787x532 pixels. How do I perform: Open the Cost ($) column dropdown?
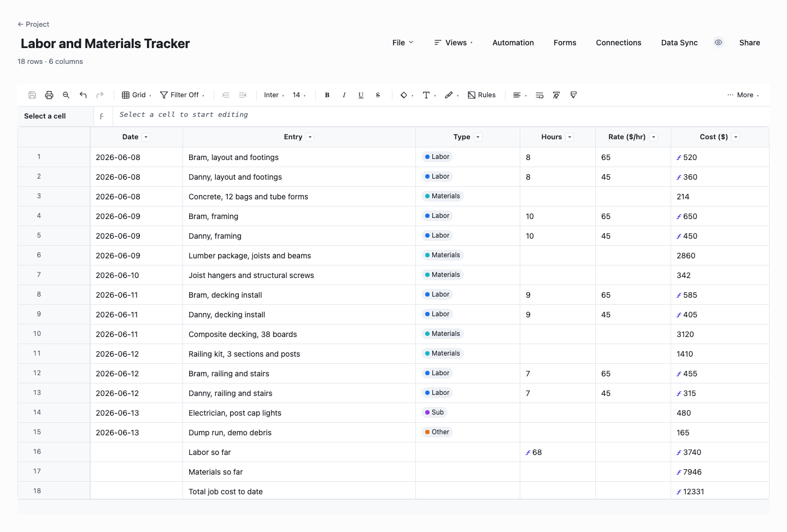736,137
